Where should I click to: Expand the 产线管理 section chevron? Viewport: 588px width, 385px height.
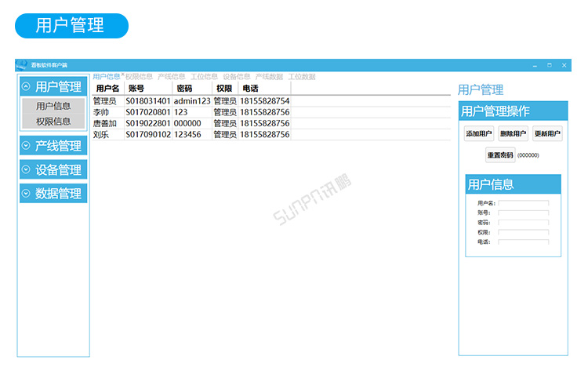tap(26, 146)
